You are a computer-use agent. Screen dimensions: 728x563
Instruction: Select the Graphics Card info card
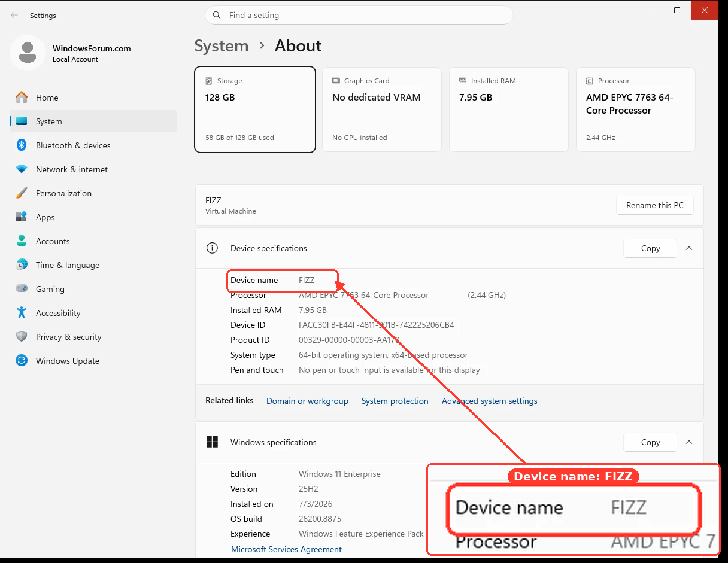[x=382, y=109]
